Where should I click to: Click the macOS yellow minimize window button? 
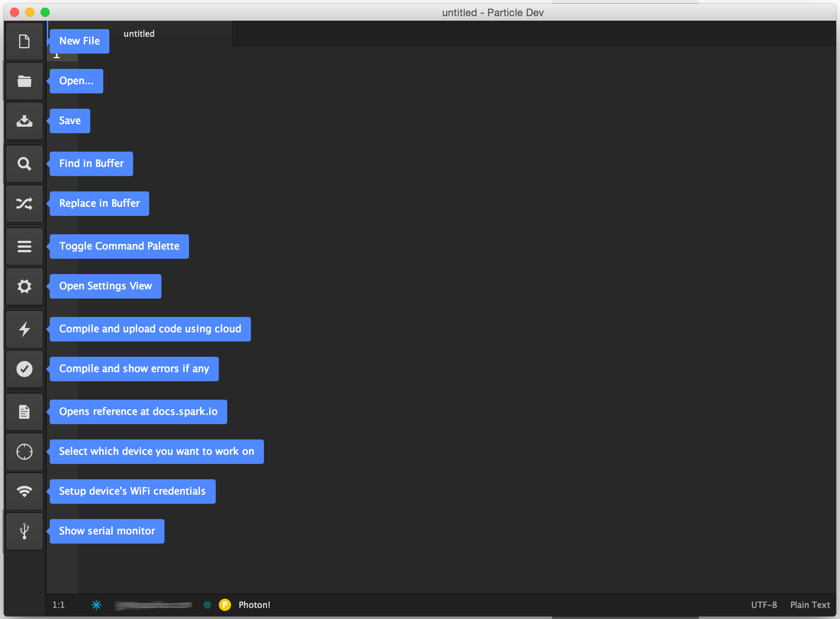point(30,12)
